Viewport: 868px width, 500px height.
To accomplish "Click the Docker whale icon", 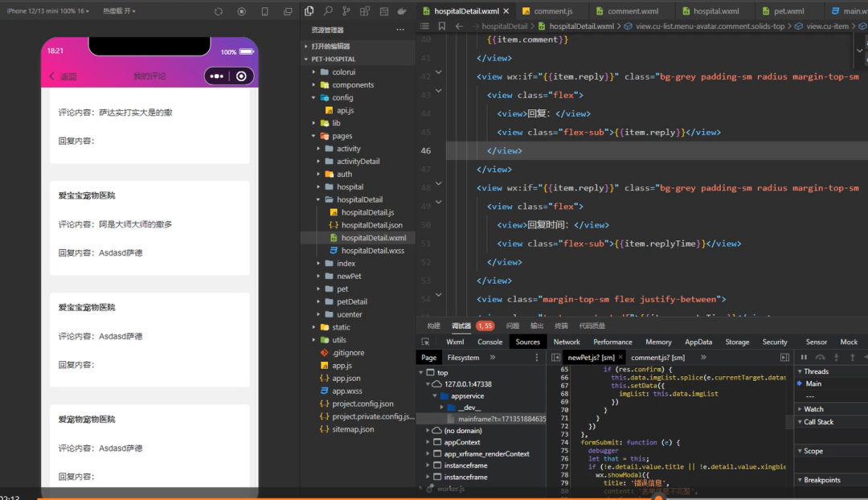I will pos(403,10).
